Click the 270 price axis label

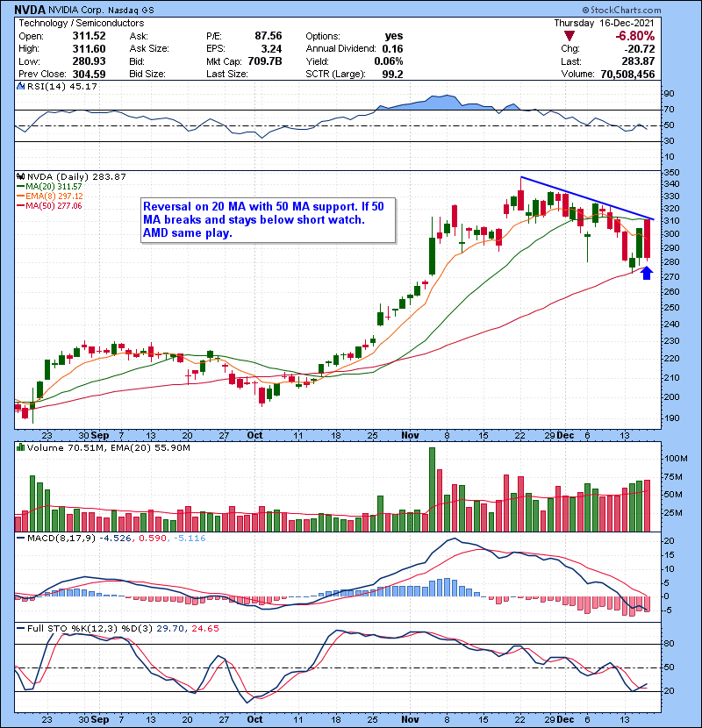tap(671, 276)
